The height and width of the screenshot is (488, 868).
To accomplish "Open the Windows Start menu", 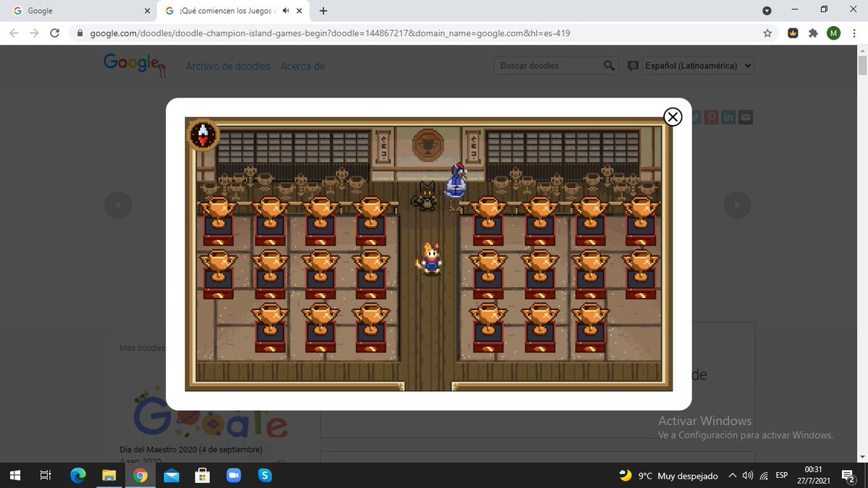I will (x=14, y=475).
